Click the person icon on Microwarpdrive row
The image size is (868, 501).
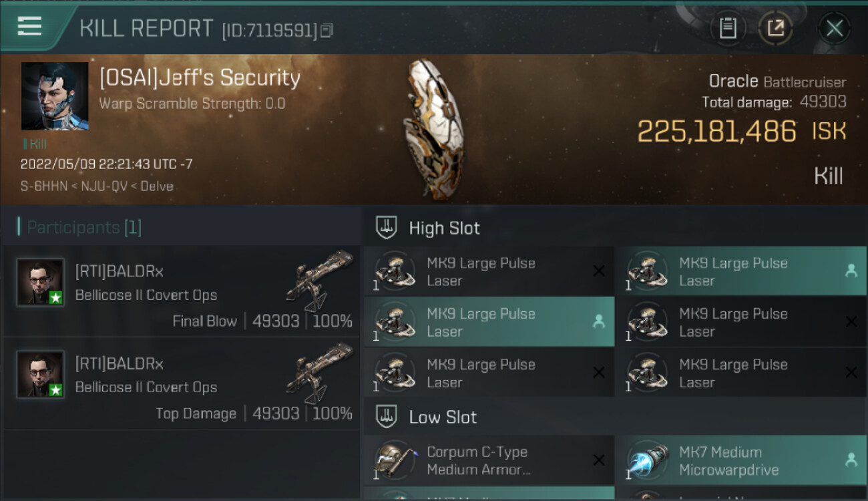pos(851,460)
